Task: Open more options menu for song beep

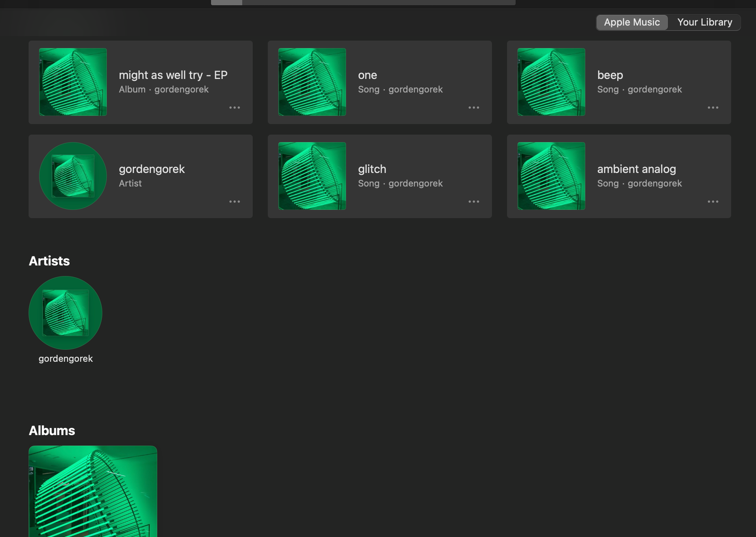Action: point(713,107)
